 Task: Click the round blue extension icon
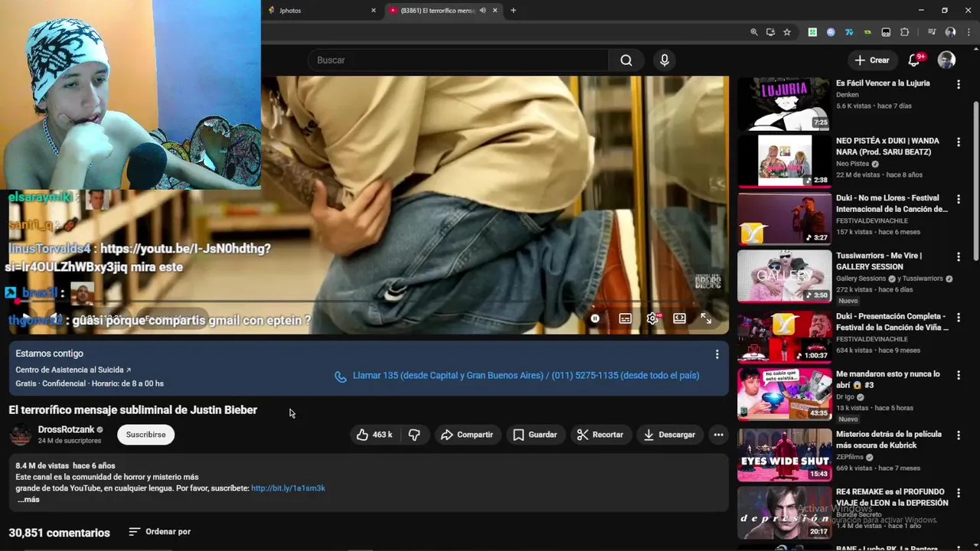coord(831,32)
